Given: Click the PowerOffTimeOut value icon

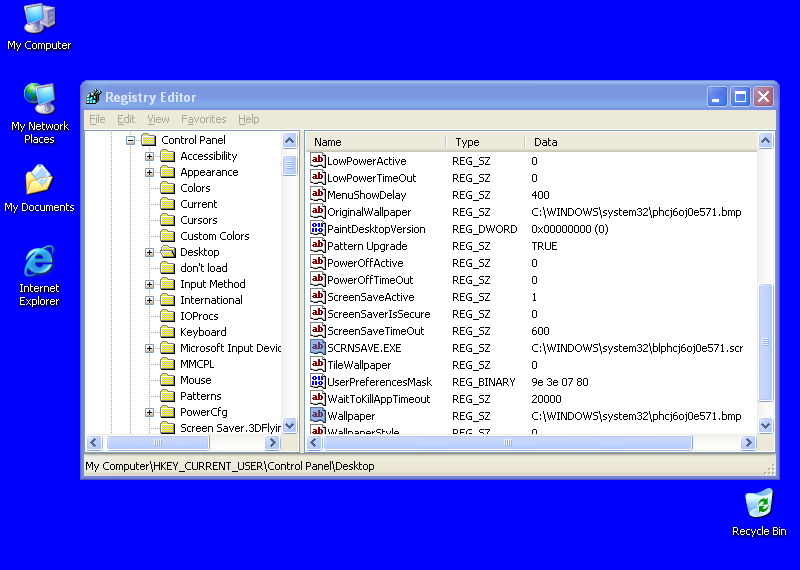Looking at the screenshot, I should [317, 279].
